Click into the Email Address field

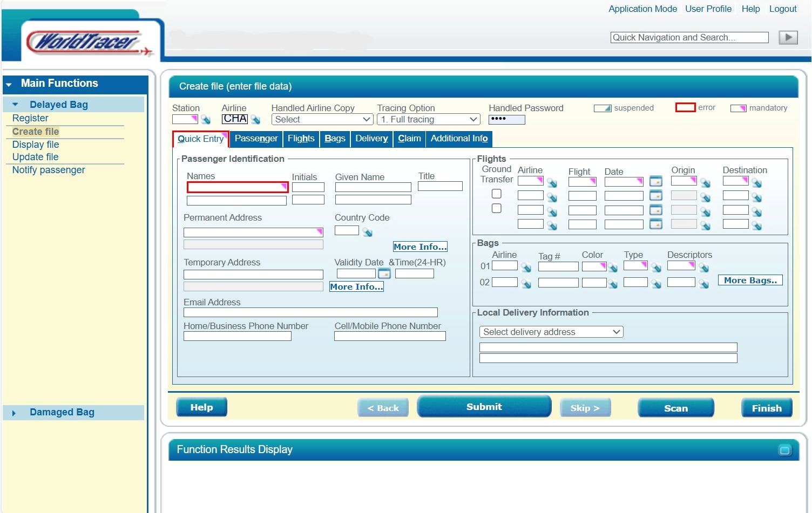click(x=310, y=312)
